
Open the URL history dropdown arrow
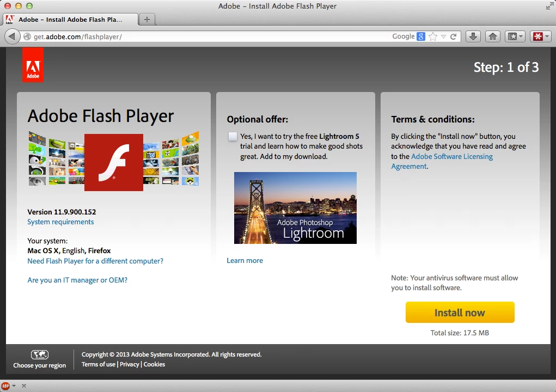tap(443, 36)
